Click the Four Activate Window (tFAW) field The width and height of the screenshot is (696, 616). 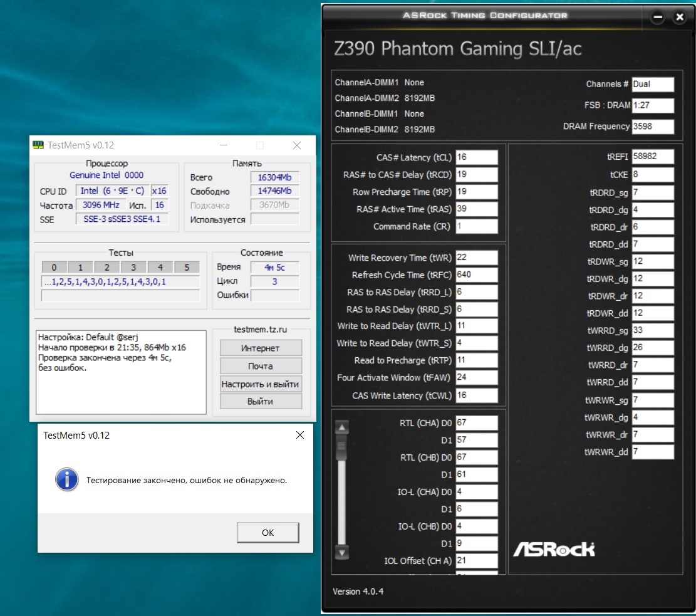pos(477,377)
